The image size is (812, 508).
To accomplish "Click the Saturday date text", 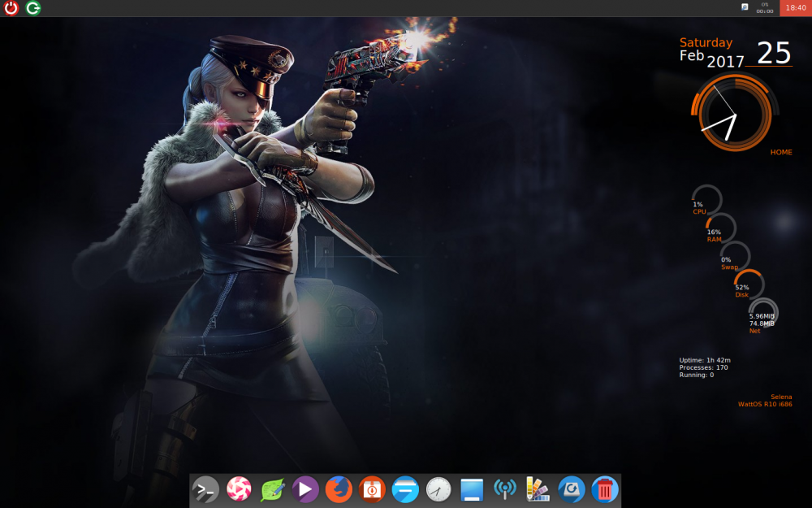I will [706, 42].
